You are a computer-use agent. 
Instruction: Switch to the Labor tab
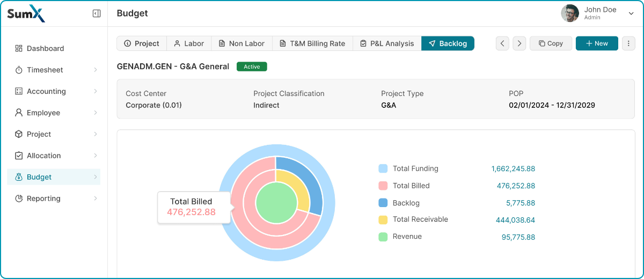click(189, 43)
